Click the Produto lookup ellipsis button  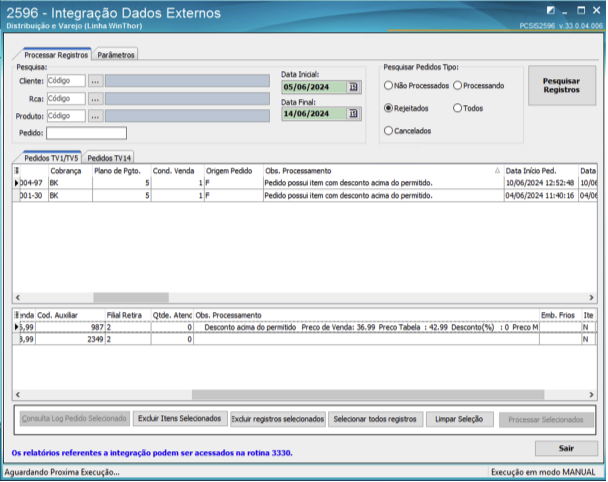point(95,116)
